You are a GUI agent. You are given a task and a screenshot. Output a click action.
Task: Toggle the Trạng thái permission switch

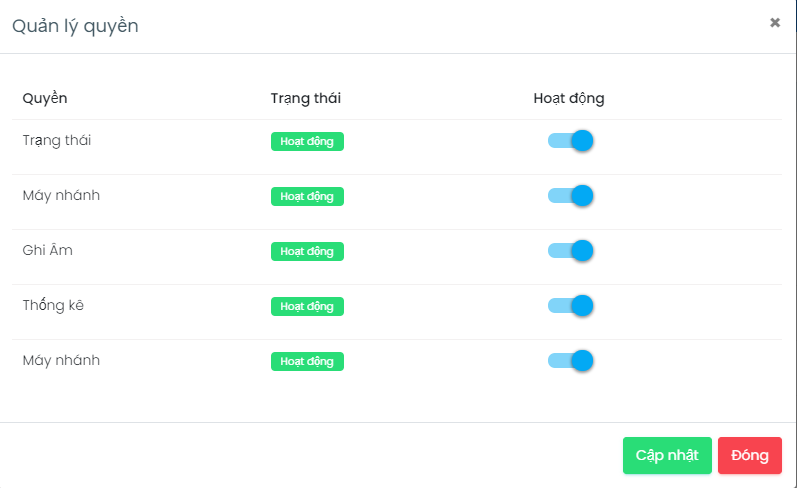pyautogui.click(x=571, y=141)
